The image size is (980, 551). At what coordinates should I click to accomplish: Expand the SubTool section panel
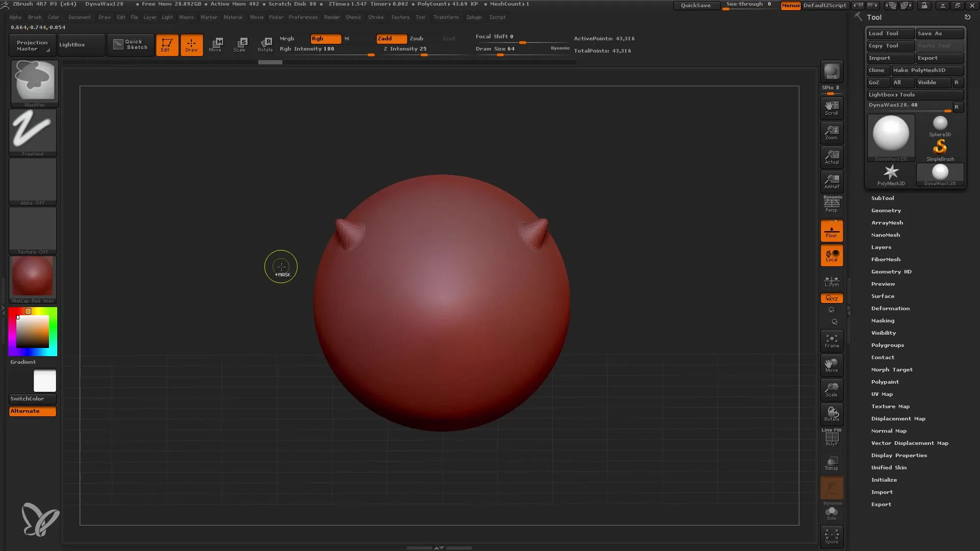pos(883,198)
